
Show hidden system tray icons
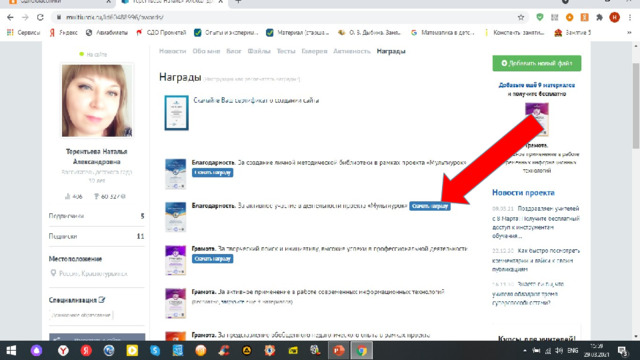click(524, 351)
